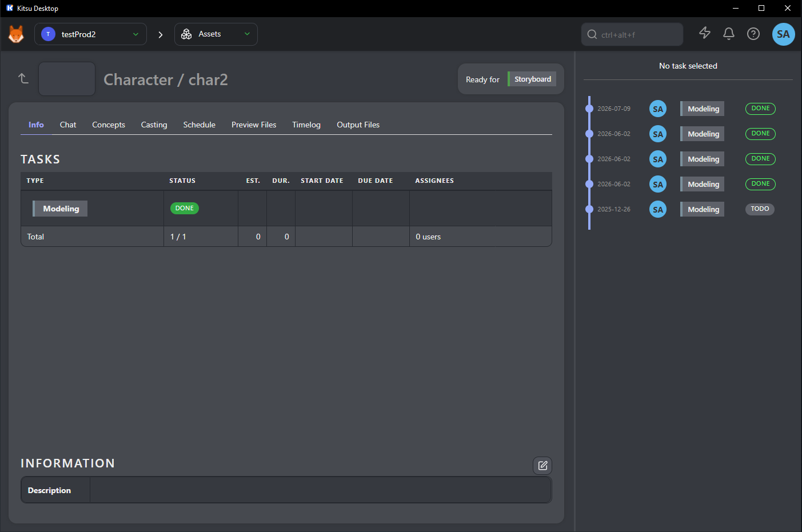Switch to the Timelog tab
The width and height of the screenshot is (802, 532).
pyautogui.click(x=306, y=125)
